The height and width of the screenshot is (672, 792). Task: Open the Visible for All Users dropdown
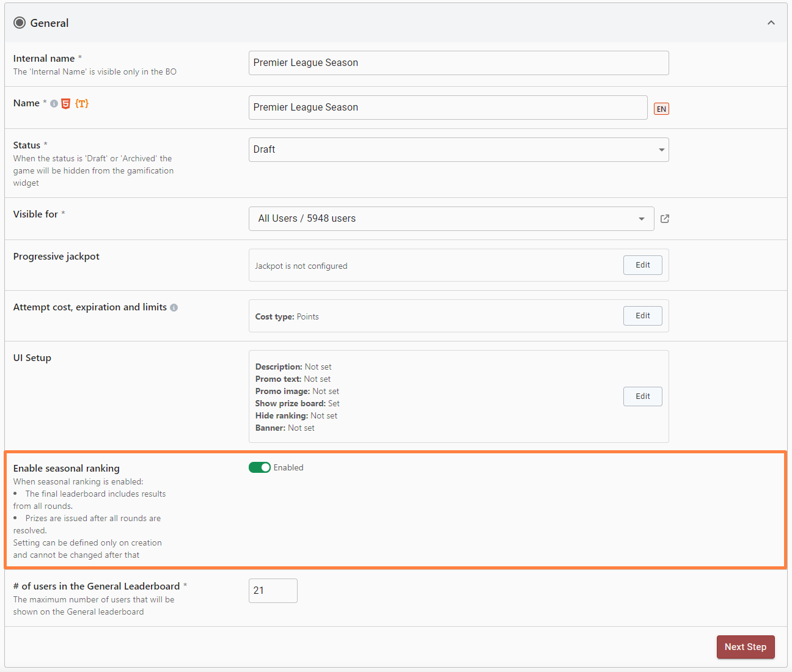451,219
